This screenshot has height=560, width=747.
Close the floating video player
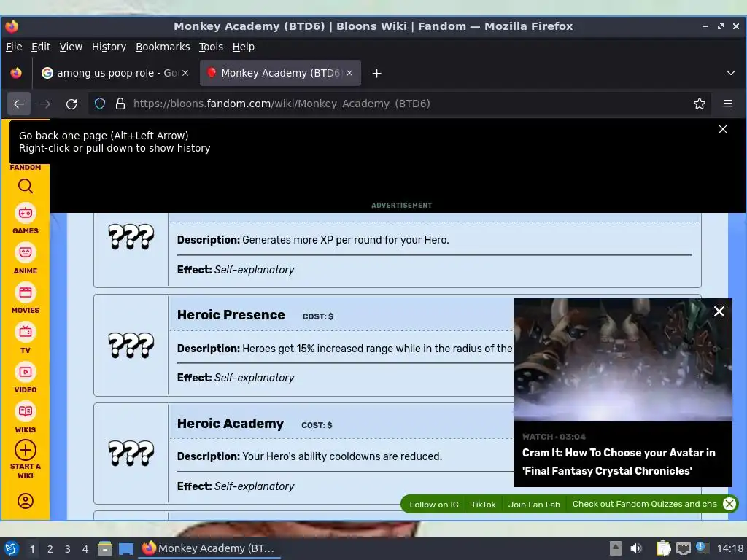[x=719, y=311]
